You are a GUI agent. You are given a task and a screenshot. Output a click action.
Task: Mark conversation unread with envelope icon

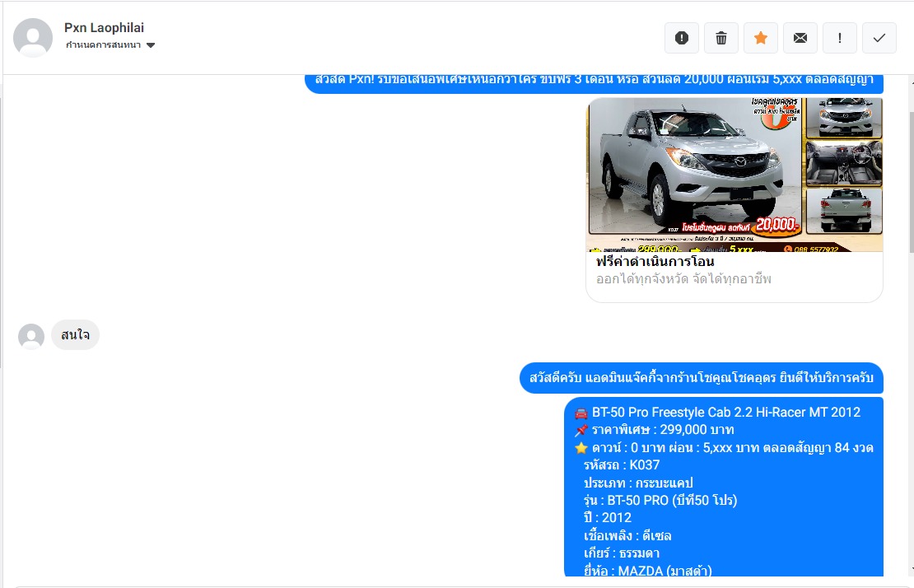800,38
